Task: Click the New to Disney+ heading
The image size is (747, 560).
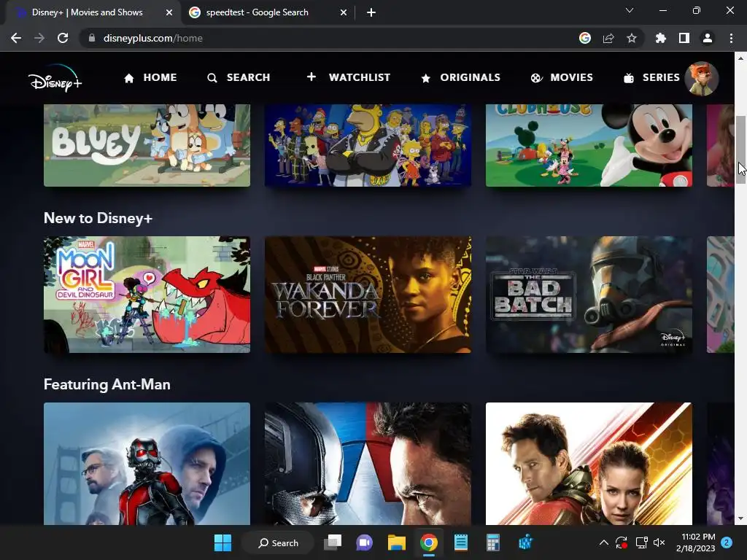Action: [98, 218]
